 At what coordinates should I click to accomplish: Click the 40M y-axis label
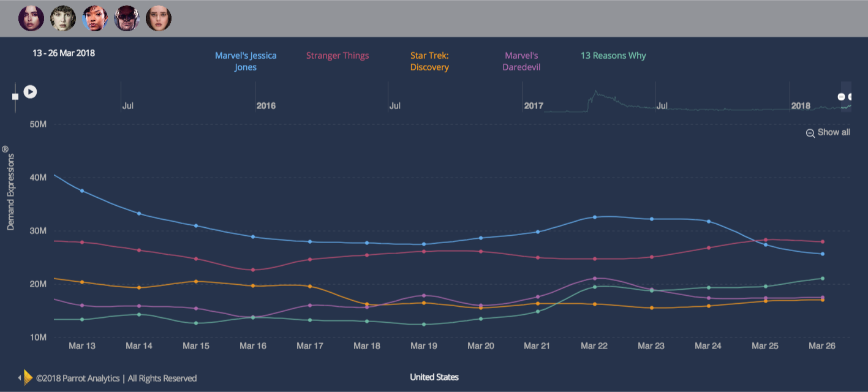[38, 178]
